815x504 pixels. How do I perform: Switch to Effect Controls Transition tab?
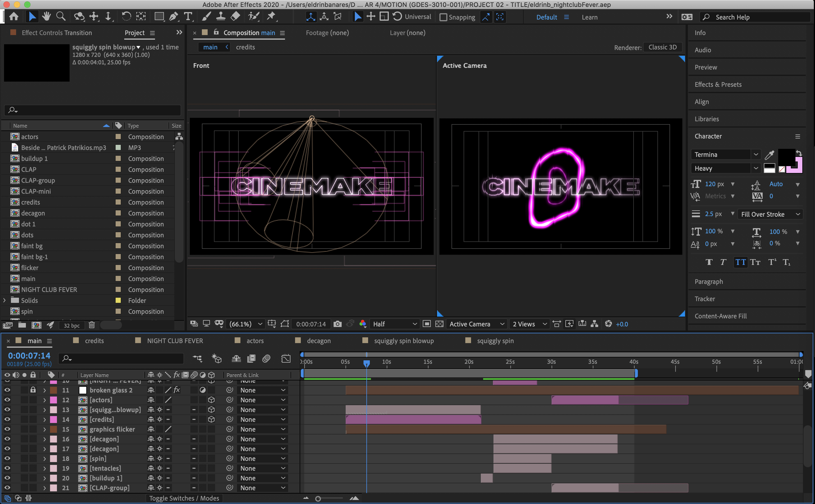(x=57, y=33)
